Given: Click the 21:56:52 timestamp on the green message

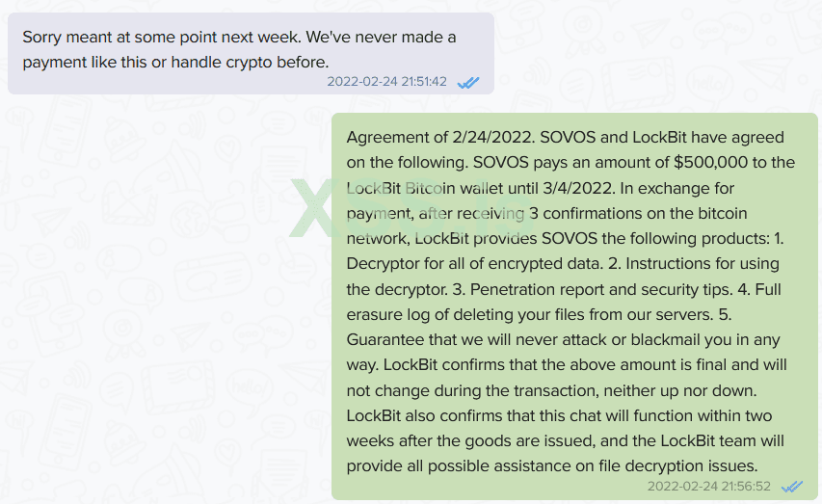Looking at the screenshot, I should (x=709, y=487).
